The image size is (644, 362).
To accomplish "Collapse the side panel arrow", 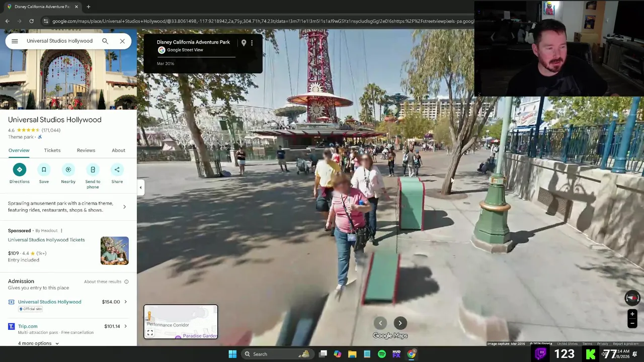I will 140,188.
